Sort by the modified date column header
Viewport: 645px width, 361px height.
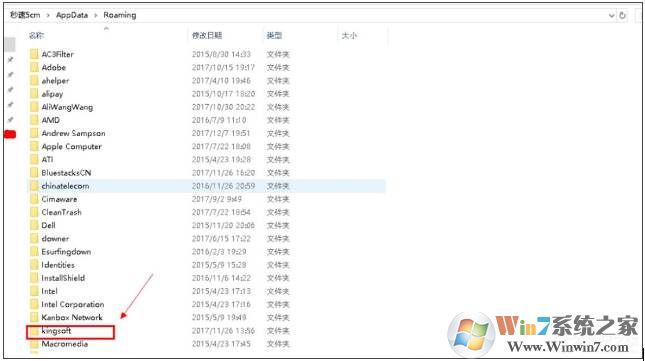(207, 36)
